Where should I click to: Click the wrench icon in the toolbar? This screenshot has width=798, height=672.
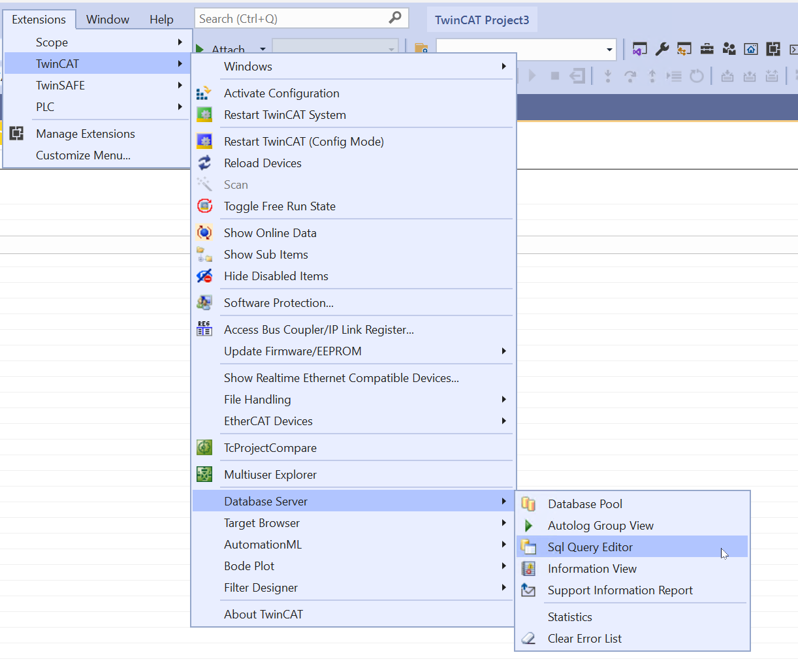(x=662, y=49)
